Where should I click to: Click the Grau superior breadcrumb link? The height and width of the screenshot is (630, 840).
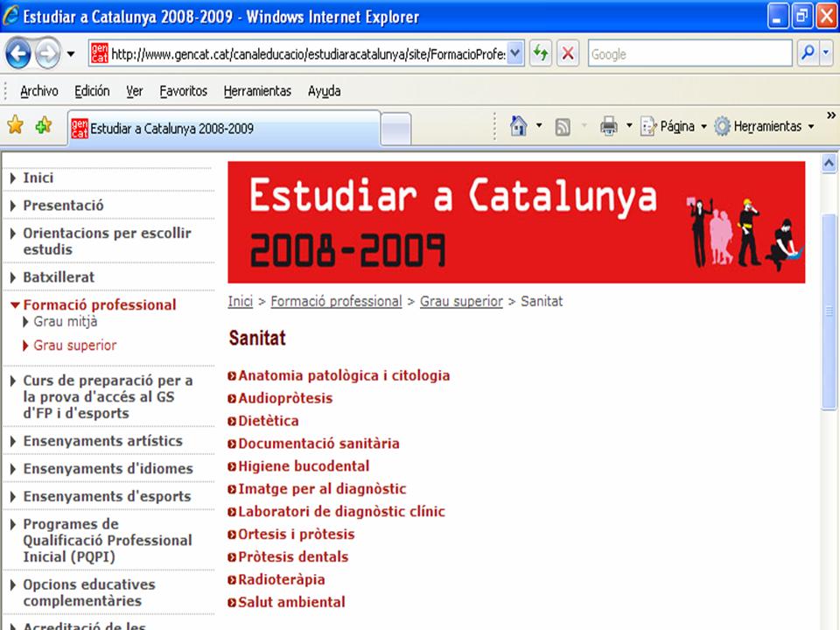461,302
